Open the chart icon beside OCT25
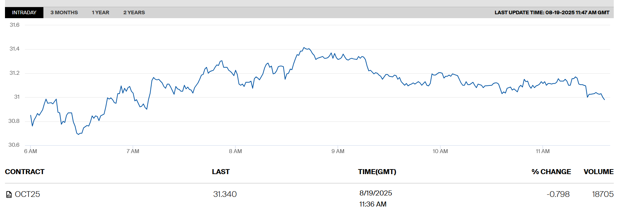The image size is (644, 209). click(9, 194)
